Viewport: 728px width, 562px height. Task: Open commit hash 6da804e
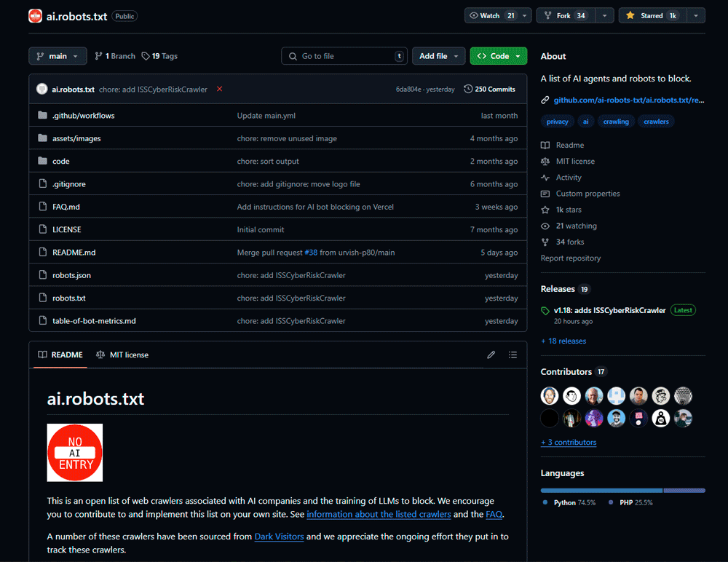tap(408, 89)
